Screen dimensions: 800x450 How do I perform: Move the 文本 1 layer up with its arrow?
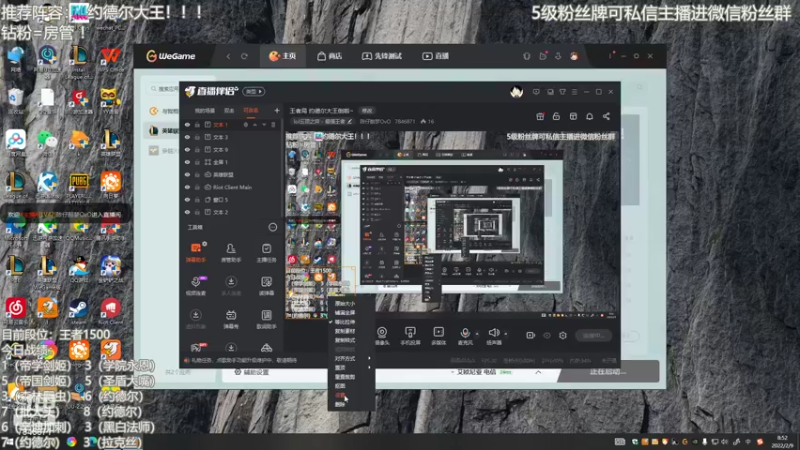tap(255, 124)
